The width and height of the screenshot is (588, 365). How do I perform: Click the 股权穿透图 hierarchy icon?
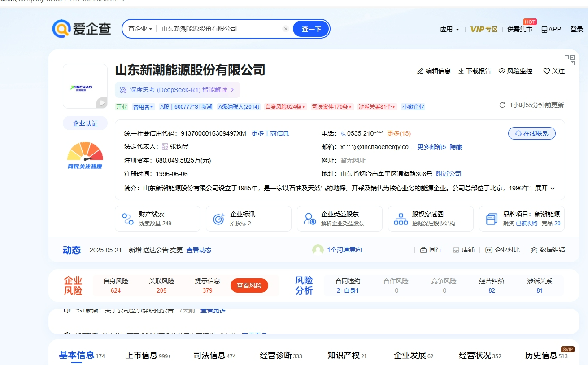(401, 219)
